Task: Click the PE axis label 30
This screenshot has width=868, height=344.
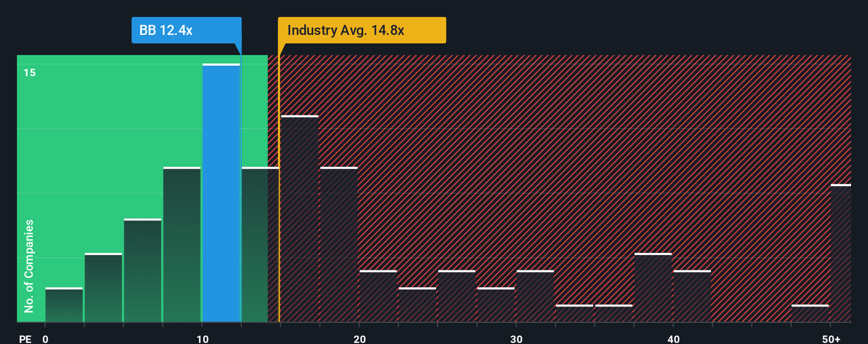Action: (x=516, y=339)
